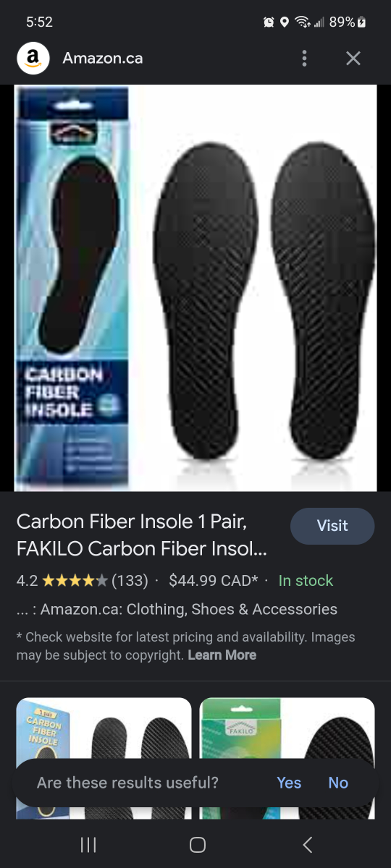This screenshot has width=391, height=868.
Task: Tap the Visit button
Action: coord(332,526)
